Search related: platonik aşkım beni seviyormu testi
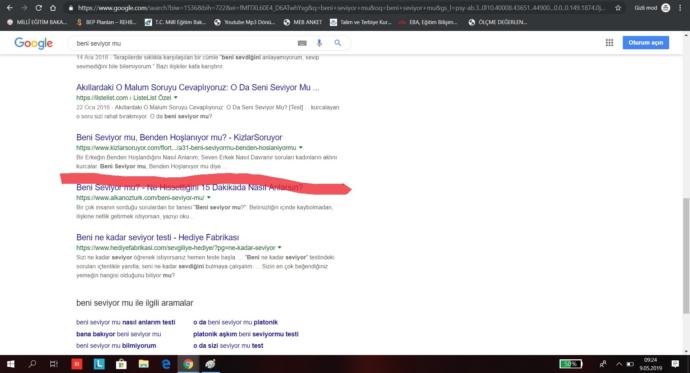Screen dimensions: 690x373 pyautogui.click(x=246, y=334)
